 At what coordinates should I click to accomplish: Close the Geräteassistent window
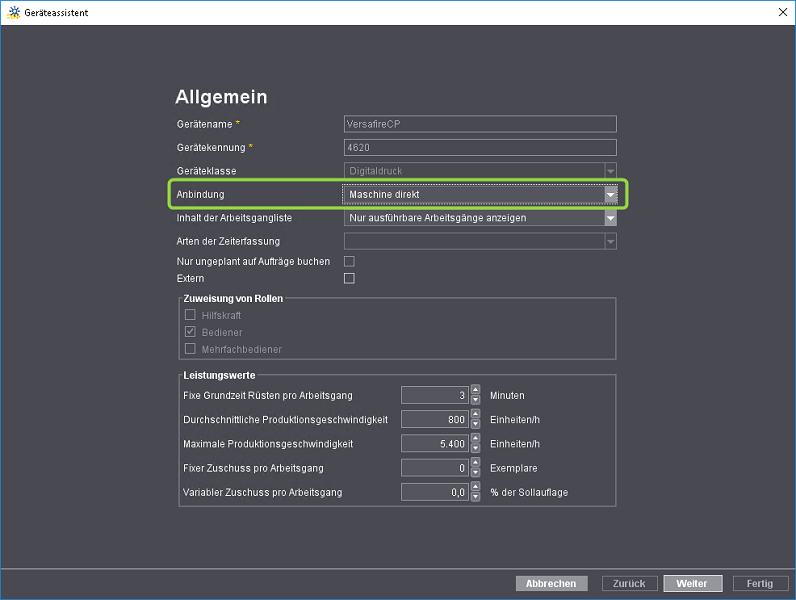[x=781, y=12]
